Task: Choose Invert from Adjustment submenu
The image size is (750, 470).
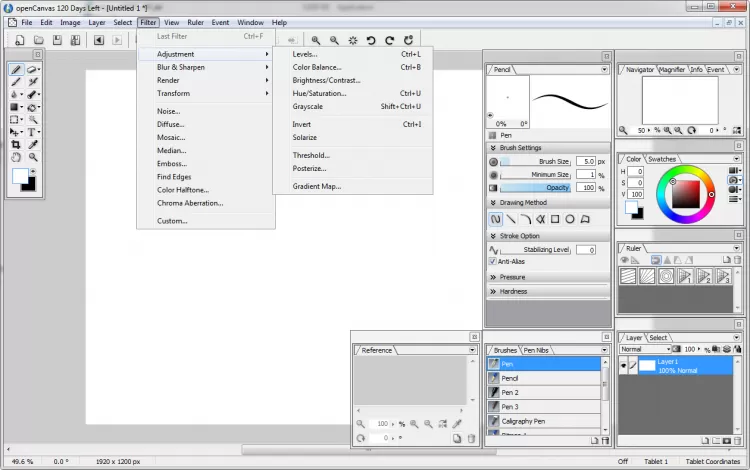Action: pyautogui.click(x=353, y=124)
